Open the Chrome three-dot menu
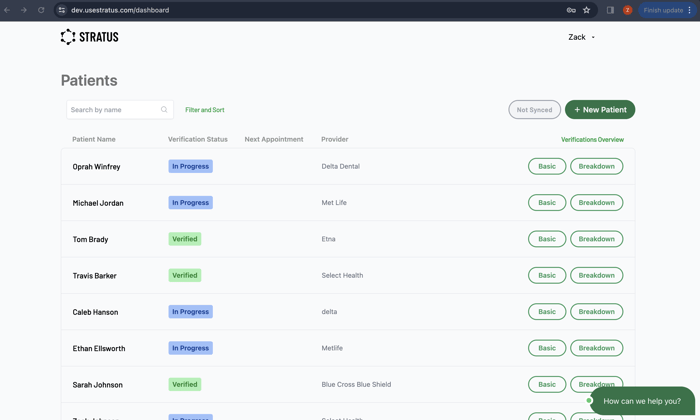The width and height of the screenshot is (700, 420). pyautogui.click(x=690, y=10)
